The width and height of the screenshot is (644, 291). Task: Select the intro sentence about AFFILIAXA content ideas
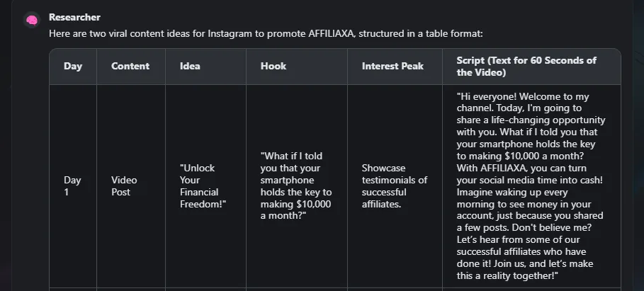[x=266, y=34]
